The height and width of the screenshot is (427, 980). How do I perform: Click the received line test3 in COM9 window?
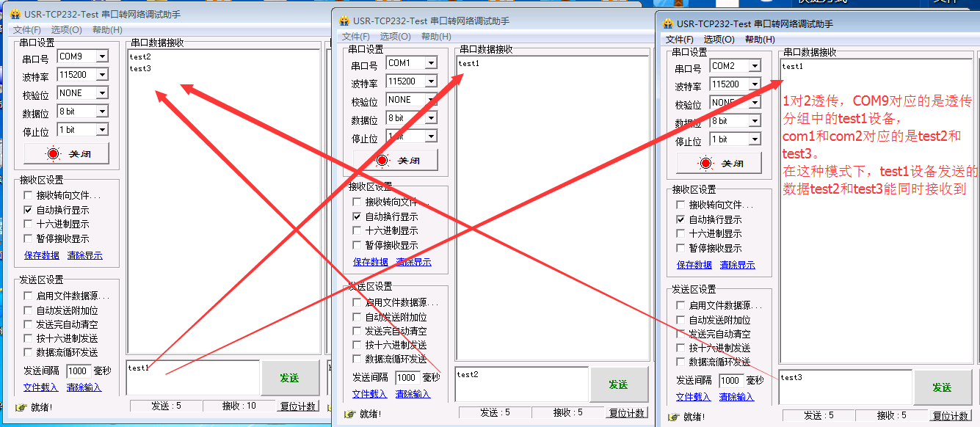[x=140, y=69]
